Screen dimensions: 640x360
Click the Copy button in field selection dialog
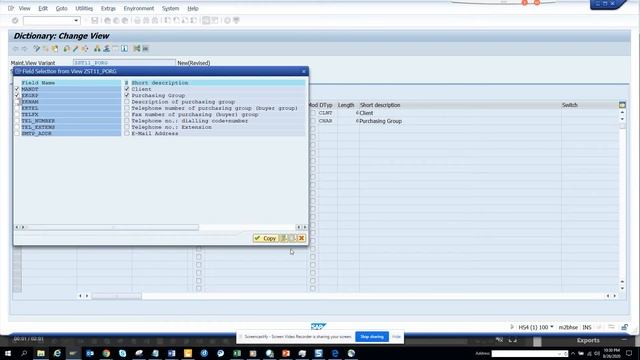click(266, 238)
